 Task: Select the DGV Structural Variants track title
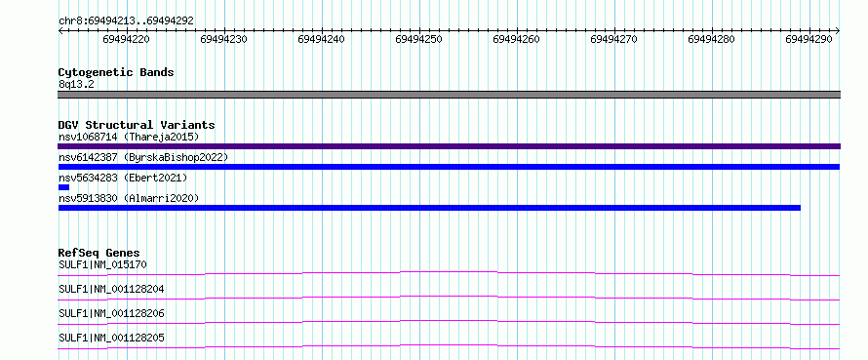tap(137, 125)
